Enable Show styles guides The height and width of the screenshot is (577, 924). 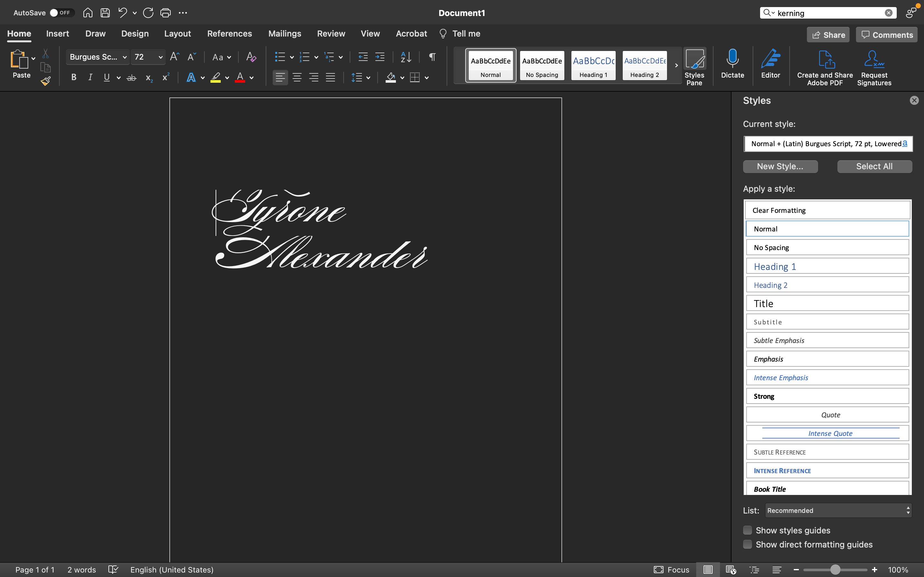tap(747, 530)
